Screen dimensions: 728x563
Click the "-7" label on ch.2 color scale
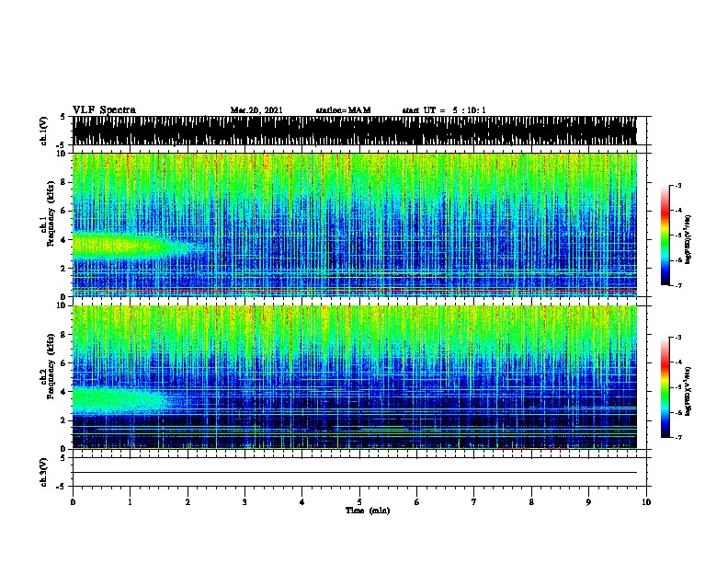click(677, 437)
